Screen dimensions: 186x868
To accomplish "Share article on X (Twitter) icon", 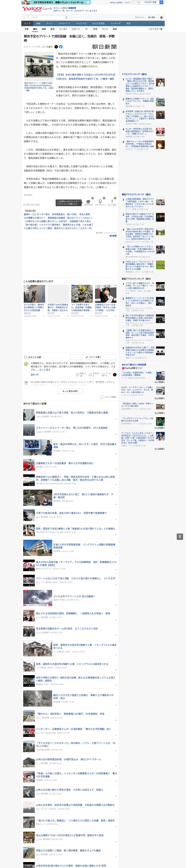I will 56,47.
